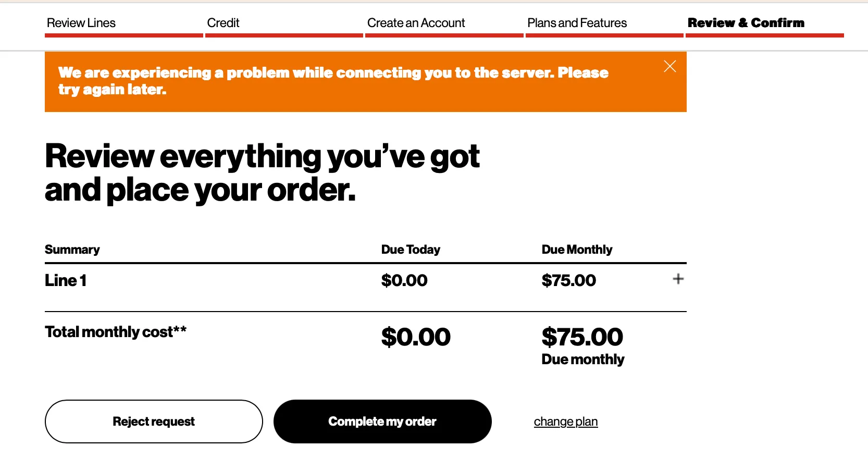The height and width of the screenshot is (471, 868).
Task: Click the Reject request button
Action: click(153, 422)
